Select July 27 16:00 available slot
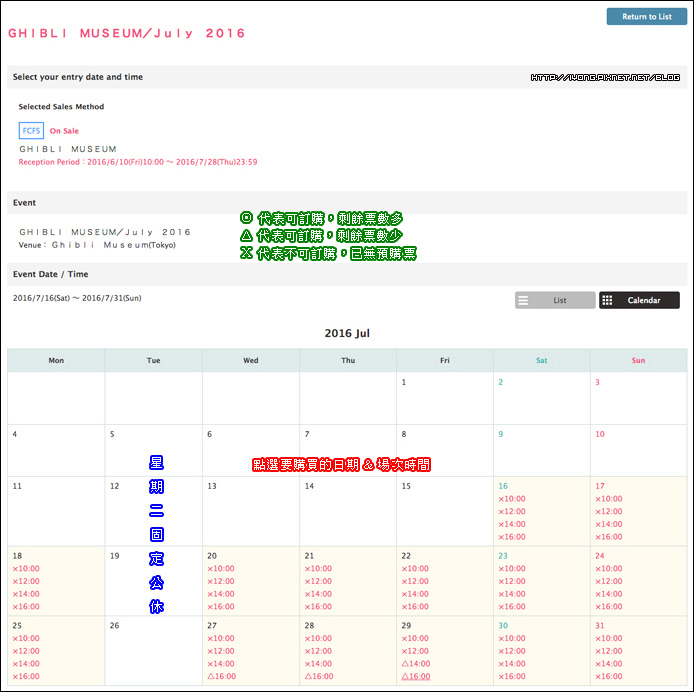694x692 pixels. (x=222, y=676)
